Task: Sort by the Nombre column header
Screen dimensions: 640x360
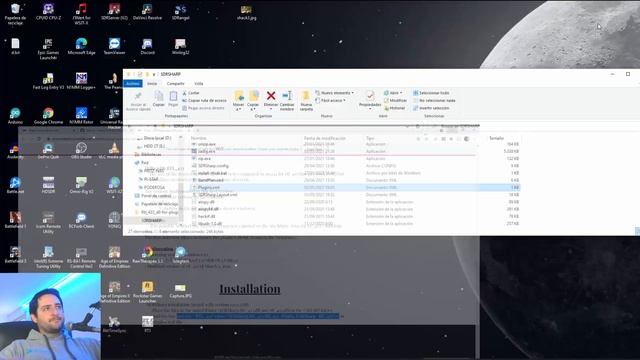Action: coord(198,138)
